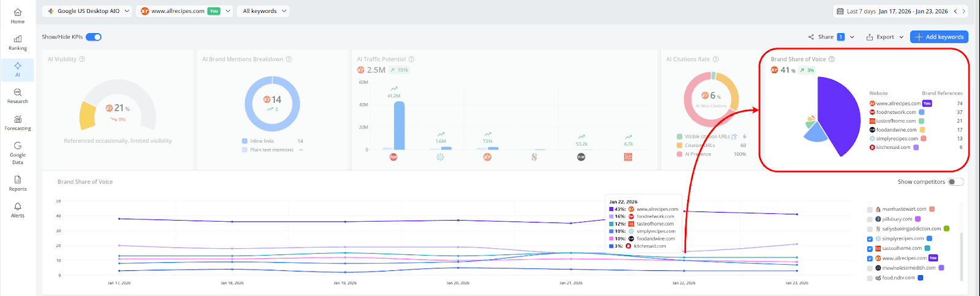
Task: Uncheck the simplyrecipes.com checkbox
Action: tap(870, 239)
